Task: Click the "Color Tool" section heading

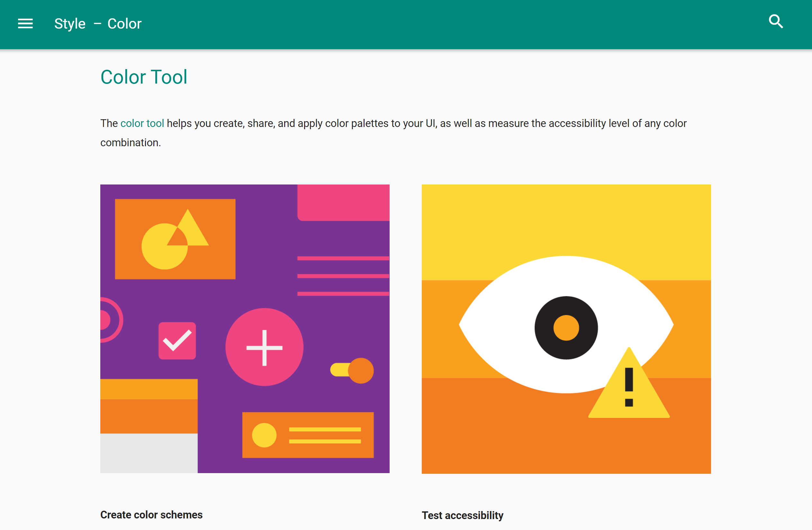Action: coord(144,77)
